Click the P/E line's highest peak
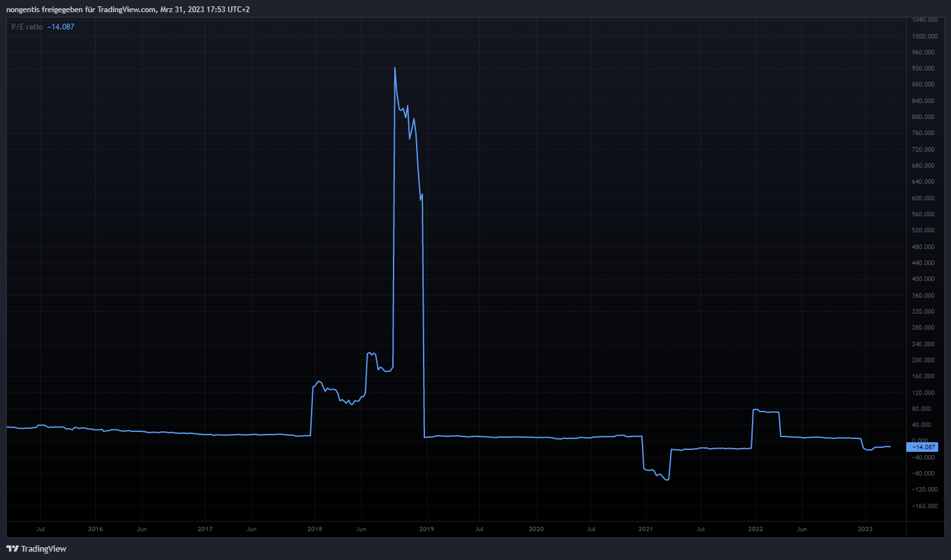Image resolution: width=951 pixels, height=560 pixels. click(x=395, y=68)
